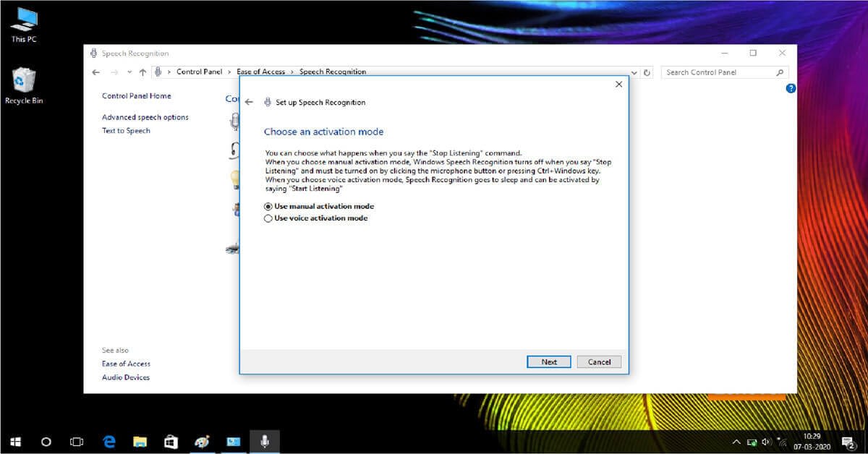The height and width of the screenshot is (454, 868).
Task: Open address bar history dropdown
Action: 634,72
